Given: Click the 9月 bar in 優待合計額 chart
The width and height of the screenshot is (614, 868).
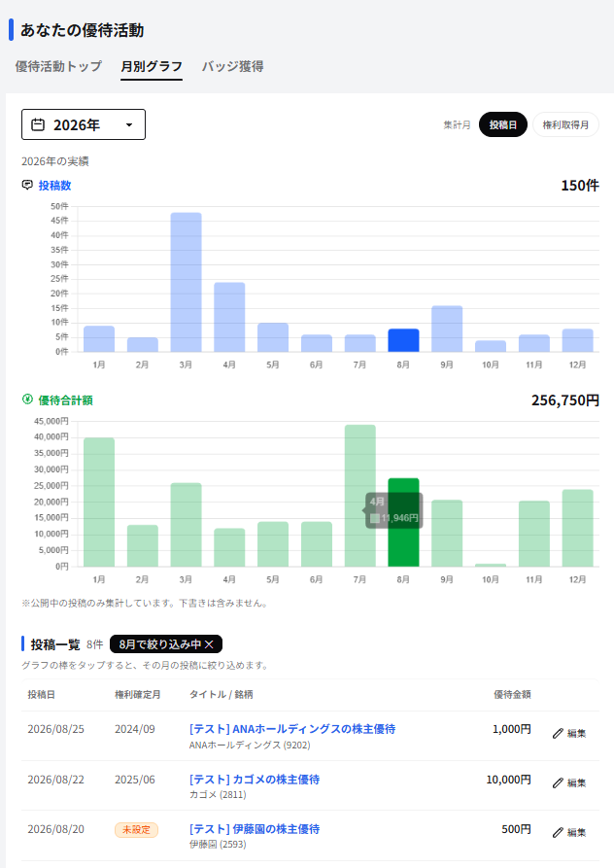Looking at the screenshot, I should point(447,533).
